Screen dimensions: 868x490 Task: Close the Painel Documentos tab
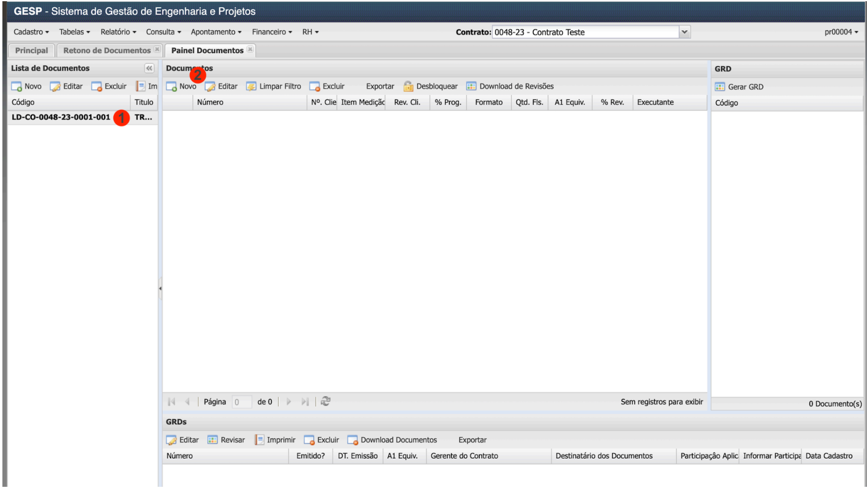250,49
